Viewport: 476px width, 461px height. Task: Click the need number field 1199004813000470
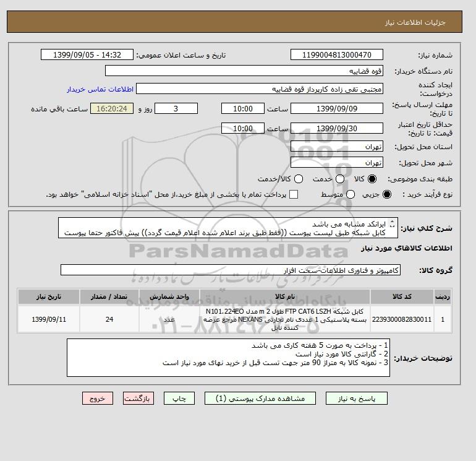coord(337,55)
